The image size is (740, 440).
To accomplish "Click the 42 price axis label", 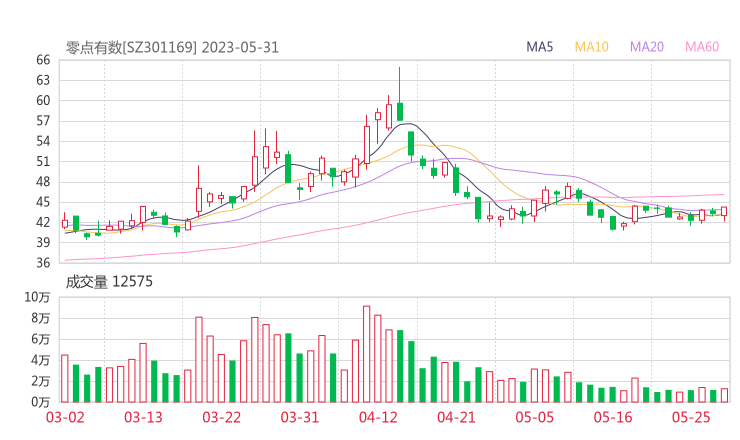I will click(x=43, y=222).
